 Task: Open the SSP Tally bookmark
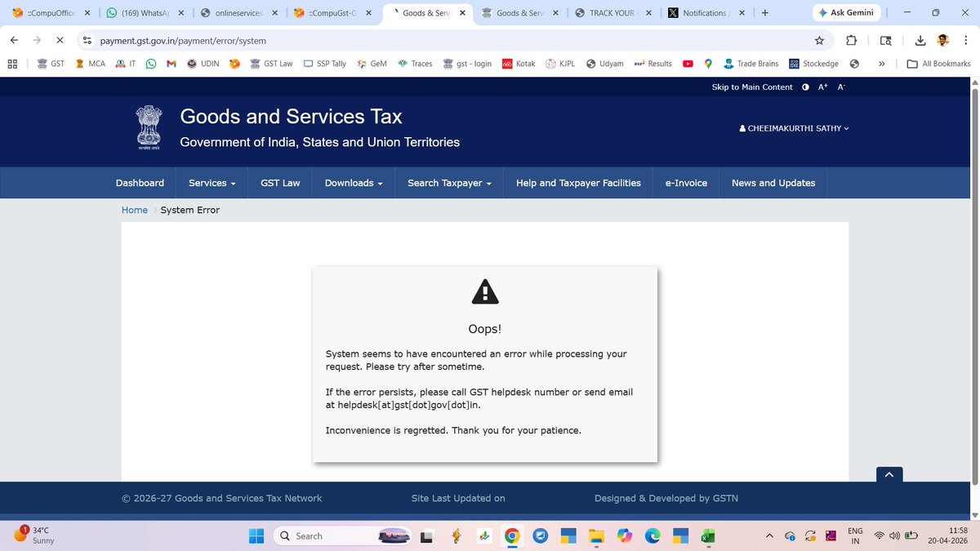point(325,64)
